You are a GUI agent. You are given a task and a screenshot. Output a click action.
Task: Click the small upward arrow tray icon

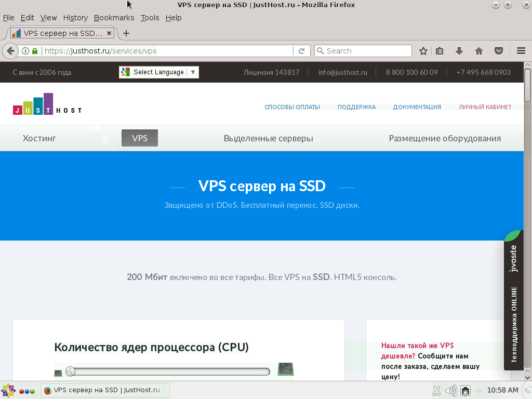(x=478, y=391)
